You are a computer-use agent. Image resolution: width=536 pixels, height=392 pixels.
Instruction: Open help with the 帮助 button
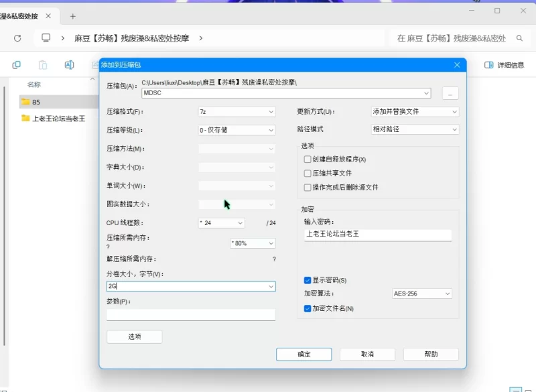pos(431,354)
